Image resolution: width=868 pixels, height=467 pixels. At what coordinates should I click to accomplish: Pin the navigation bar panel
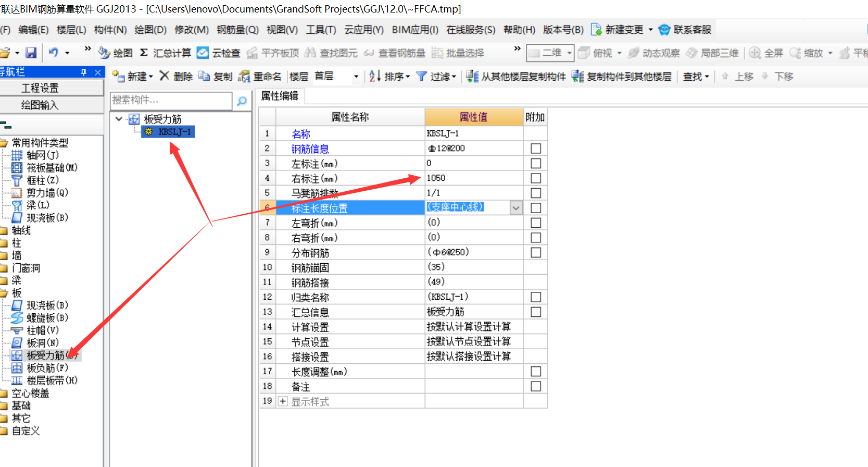pyautogui.click(x=84, y=72)
